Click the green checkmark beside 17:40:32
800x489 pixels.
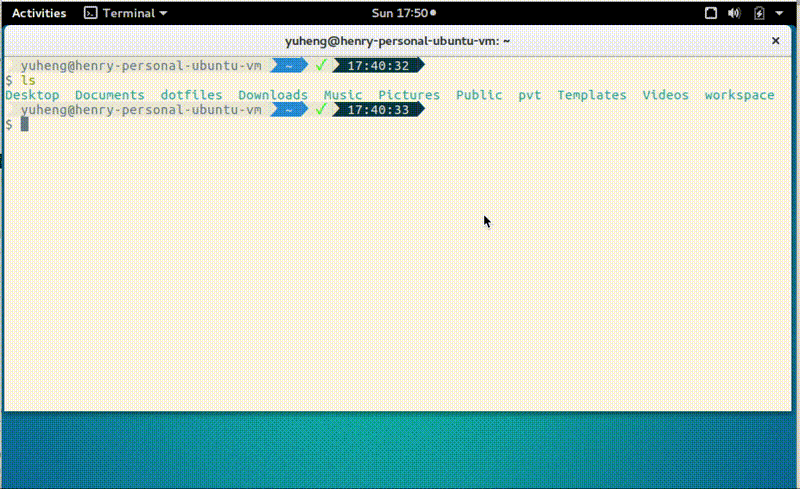coord(321,65)
